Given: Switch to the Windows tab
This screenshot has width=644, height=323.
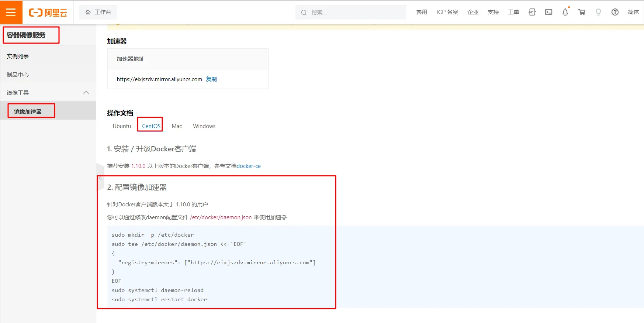Looking at the screenshot, I should (x=204, y=126).
